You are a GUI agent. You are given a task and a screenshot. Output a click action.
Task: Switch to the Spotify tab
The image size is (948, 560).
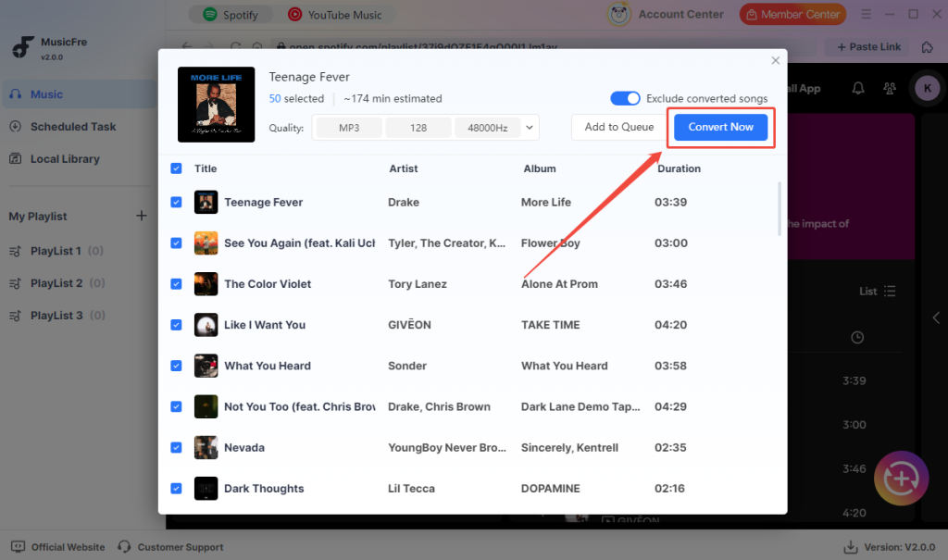[x=231, y=15]
